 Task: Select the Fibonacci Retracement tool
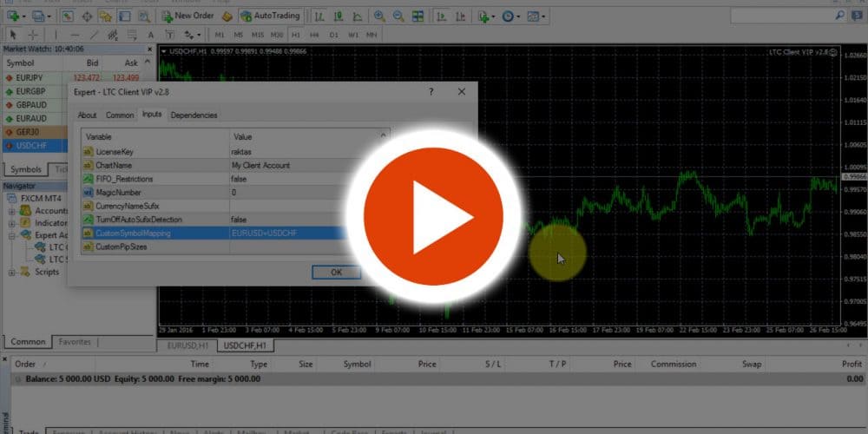click(132, 35)
